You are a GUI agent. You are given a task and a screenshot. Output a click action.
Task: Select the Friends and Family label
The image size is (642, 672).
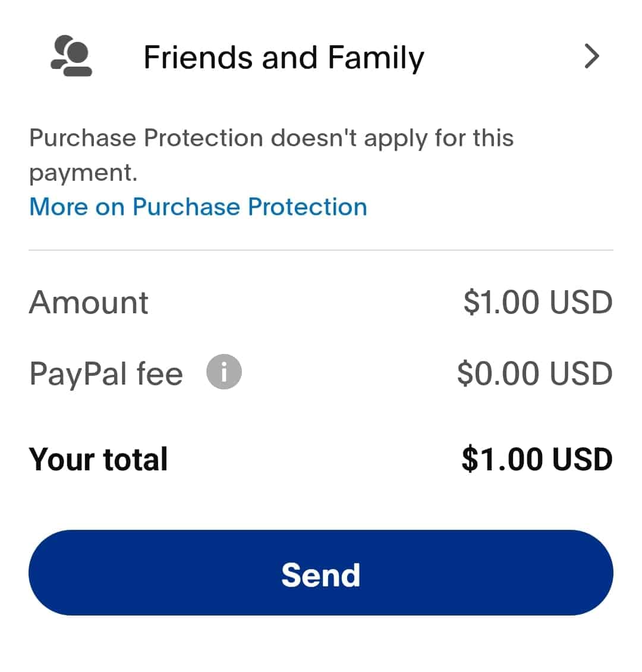tap(284, 58)
